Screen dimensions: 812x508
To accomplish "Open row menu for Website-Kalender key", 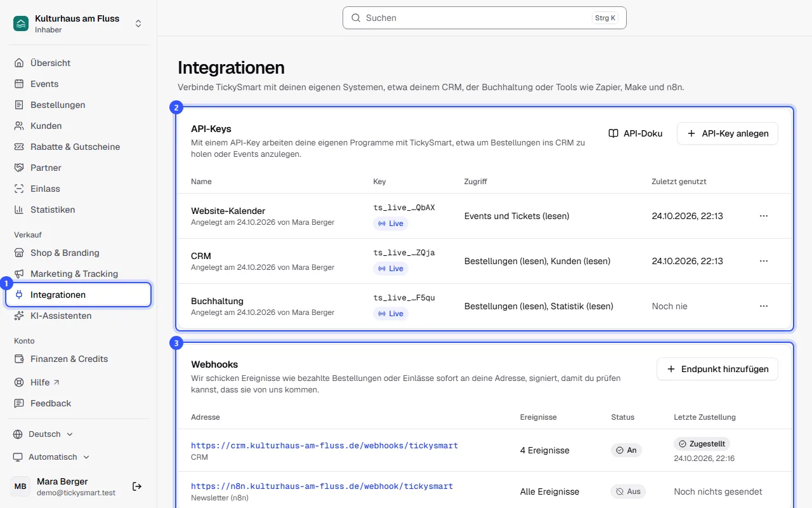I will click(x=764, y=216).
